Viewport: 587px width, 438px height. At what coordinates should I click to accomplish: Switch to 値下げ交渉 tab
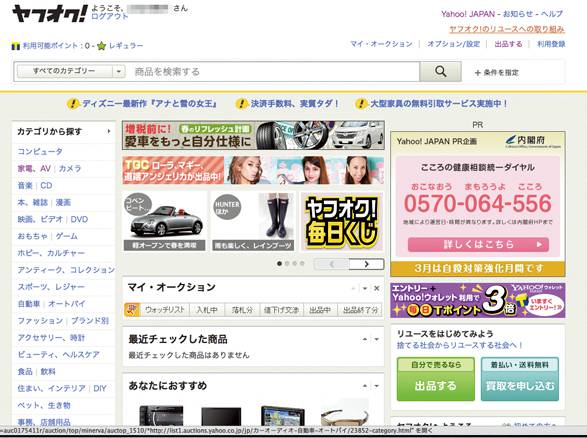[x=281, y=310]
